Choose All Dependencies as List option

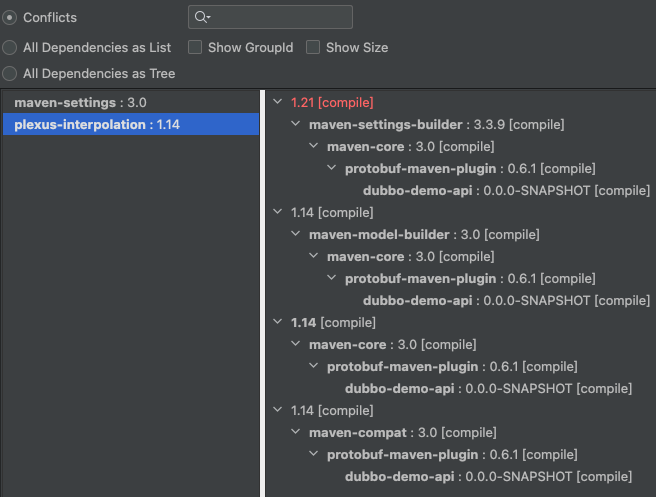[10, 48]
